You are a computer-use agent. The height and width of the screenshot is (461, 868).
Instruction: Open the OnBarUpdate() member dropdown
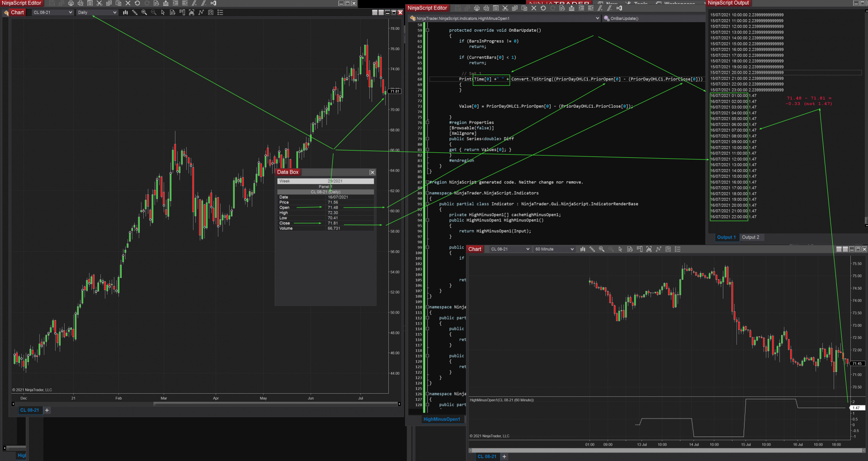point(654,19)
